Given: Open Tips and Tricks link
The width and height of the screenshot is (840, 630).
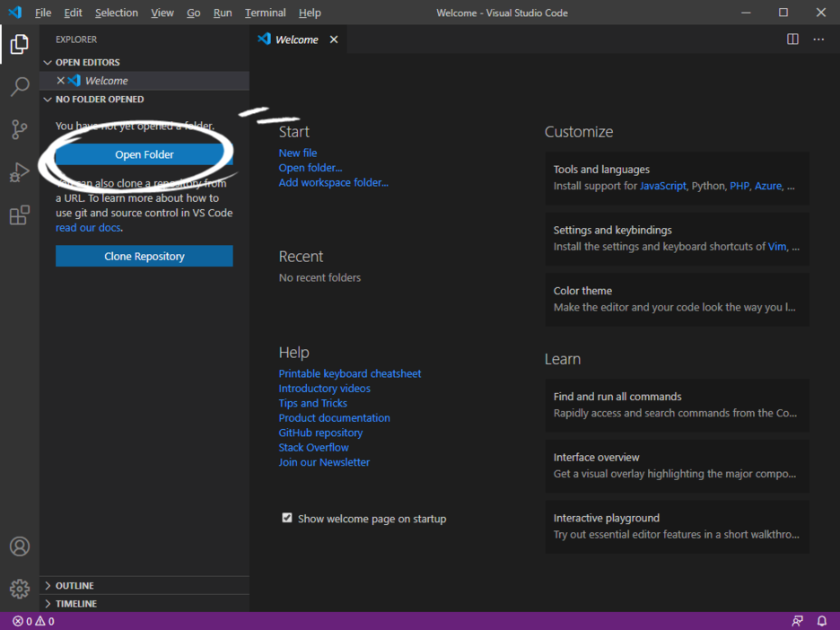Looking at the screenshot, I should pos(313,403).
